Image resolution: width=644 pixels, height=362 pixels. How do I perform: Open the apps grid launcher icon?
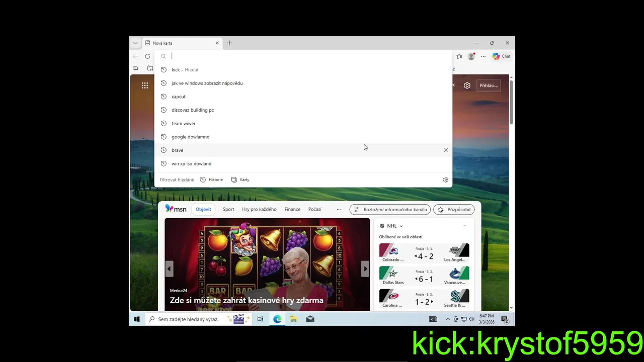(x=145, y=85)
